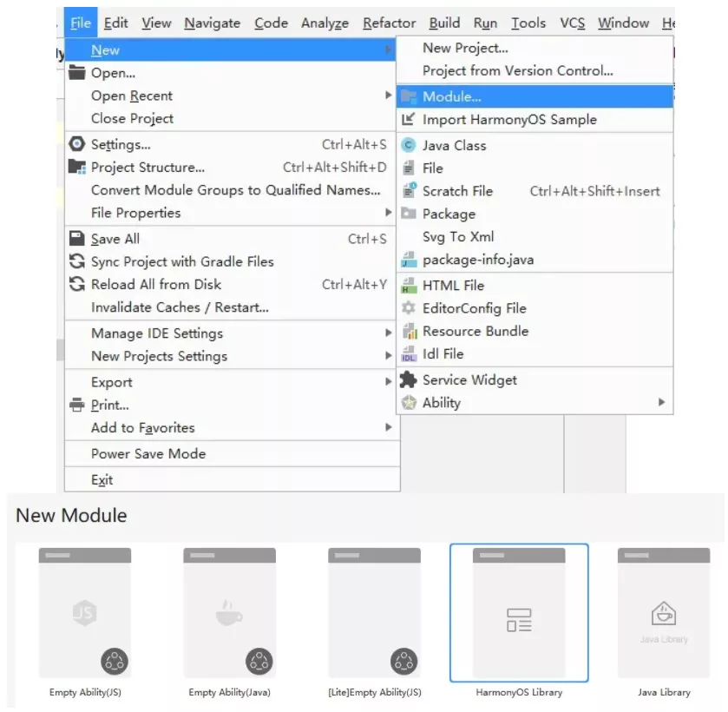Viewport: 728px width, 712px height.
Task: Click the folder icon beside Open...
Action: pos(77,73)
